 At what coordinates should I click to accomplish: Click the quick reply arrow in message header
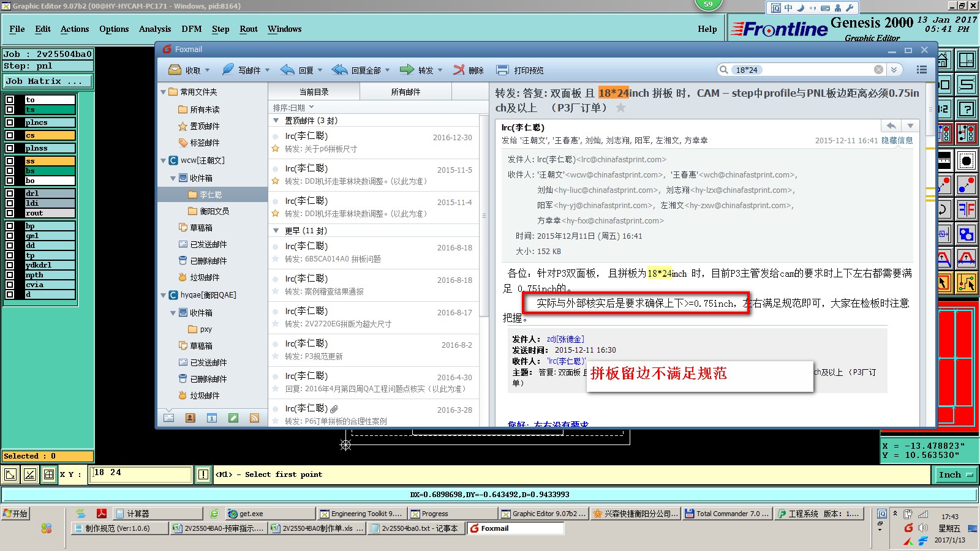891,126
